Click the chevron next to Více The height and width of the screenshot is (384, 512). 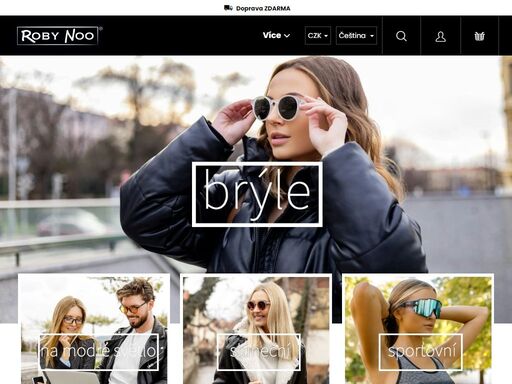[x=287, y=36]
